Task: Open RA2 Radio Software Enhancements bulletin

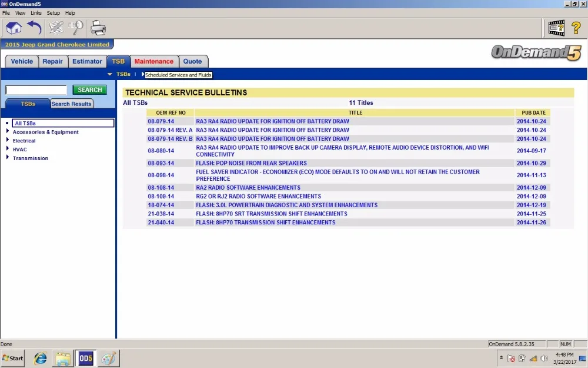Action: pos(248,187)
